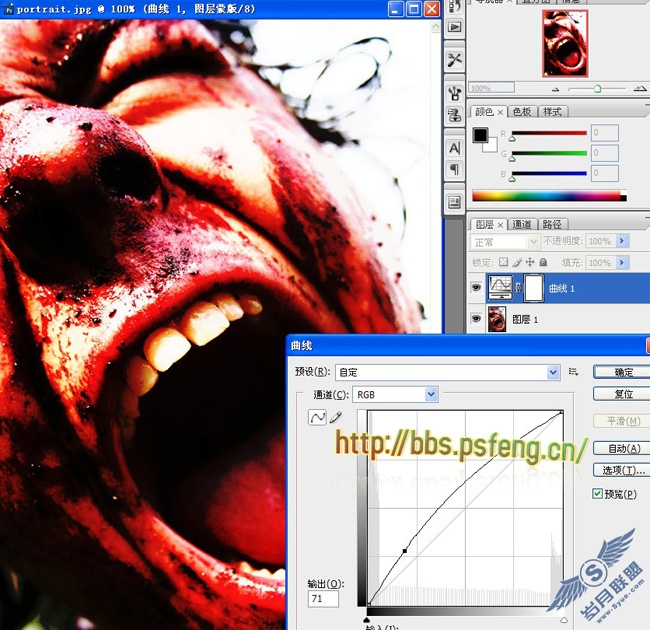The height and width of the screenshot is (630, 650).
Task: Open the layer blend mode 正常 dropdown
Action: click(x=504, y=242)
